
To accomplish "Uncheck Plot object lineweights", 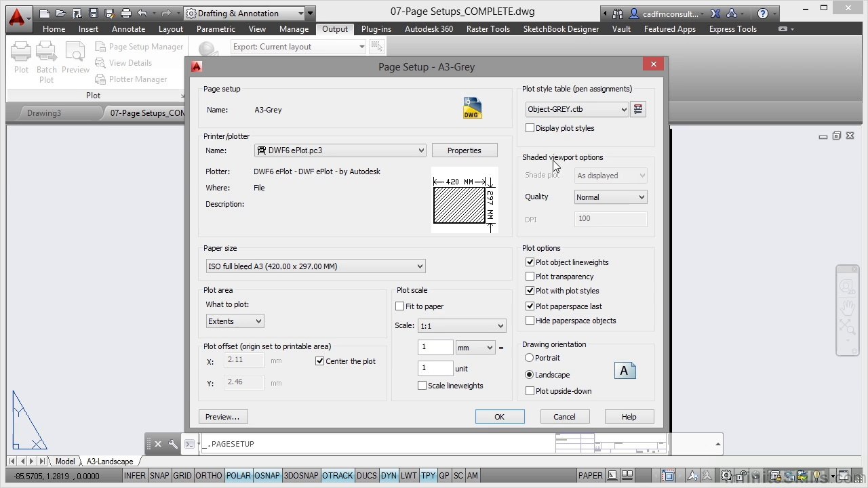I will tap(530, 262).
